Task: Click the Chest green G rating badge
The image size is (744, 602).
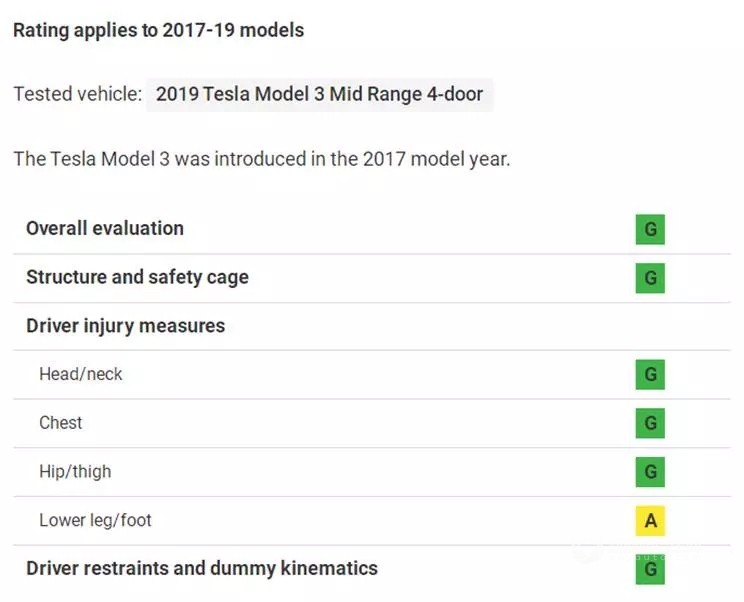Action: pyautogui.click(x=650, y=423)
